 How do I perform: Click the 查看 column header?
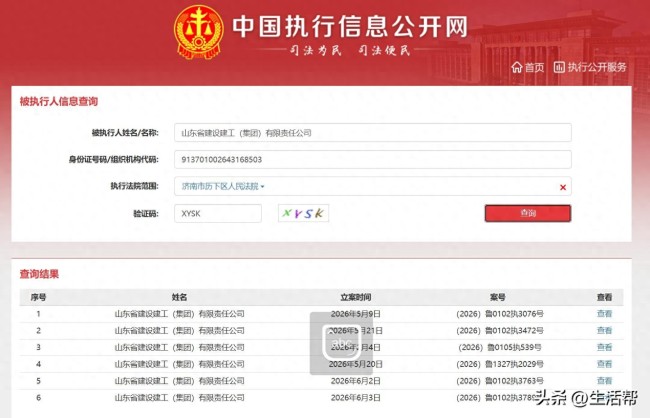604,297
